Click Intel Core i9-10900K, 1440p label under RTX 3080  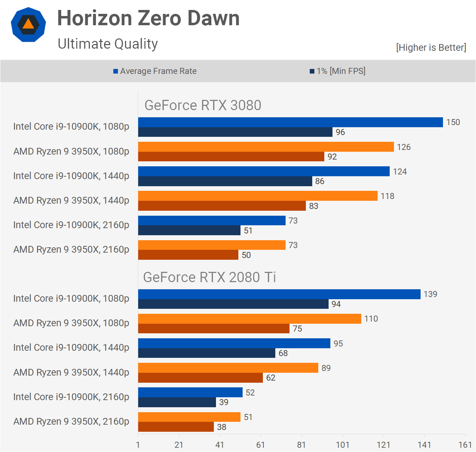pos(71,176)
